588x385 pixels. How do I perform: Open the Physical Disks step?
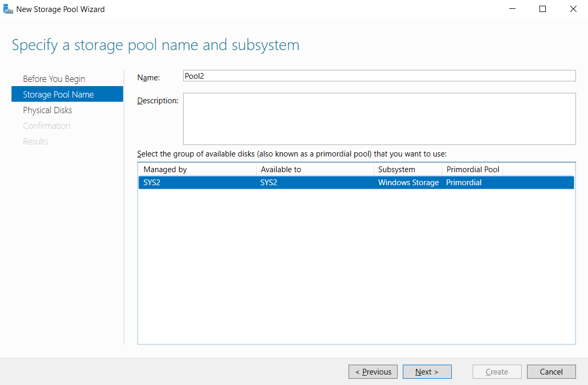tap(47, 110)
